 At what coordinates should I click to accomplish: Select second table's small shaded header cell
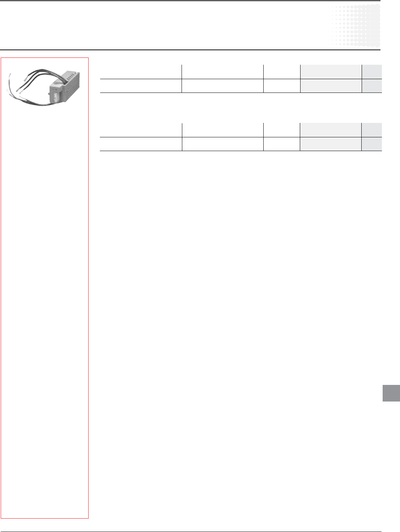click(x=372, y=130)
